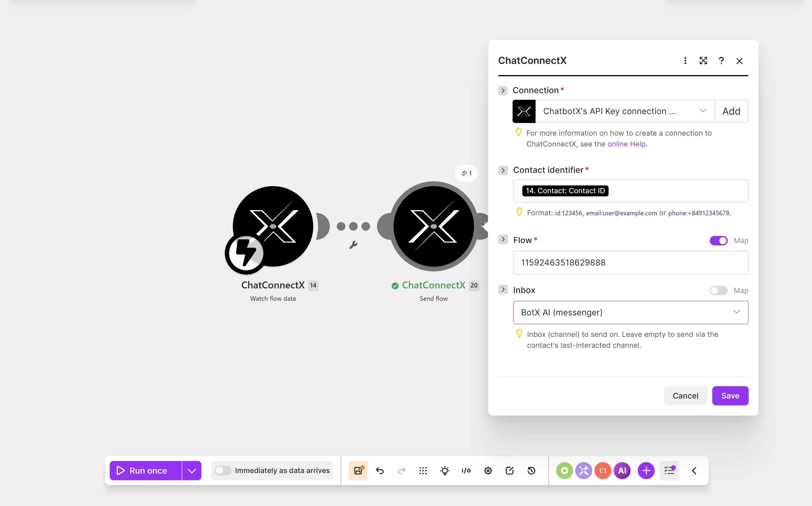Click the wrench filter icon between modules
Screen dimensions: 812x506
tap(354, 245)
